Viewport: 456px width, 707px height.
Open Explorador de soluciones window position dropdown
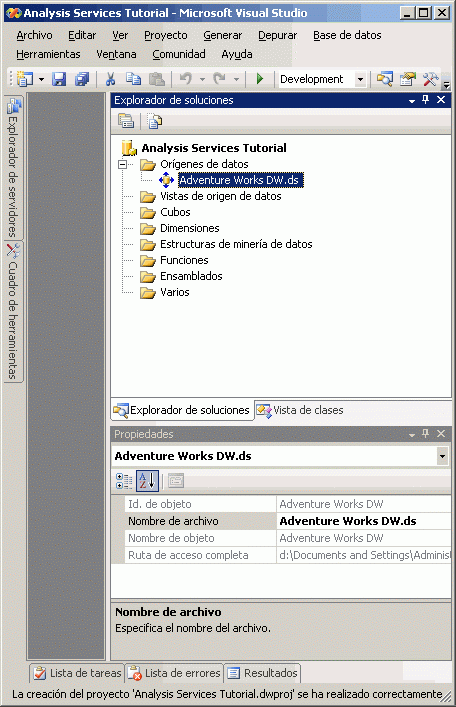point(412,101)
